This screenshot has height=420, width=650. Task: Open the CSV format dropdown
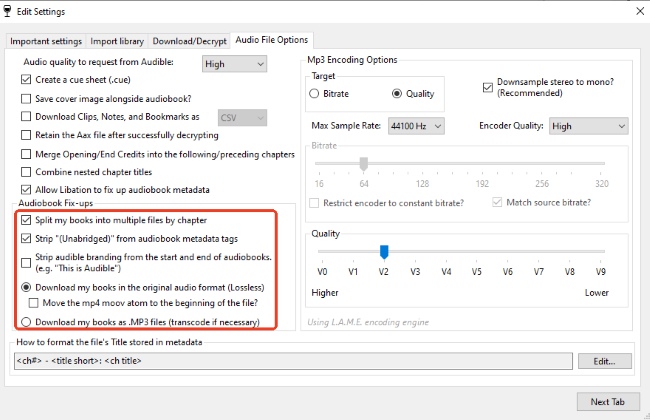click(242, 118)
